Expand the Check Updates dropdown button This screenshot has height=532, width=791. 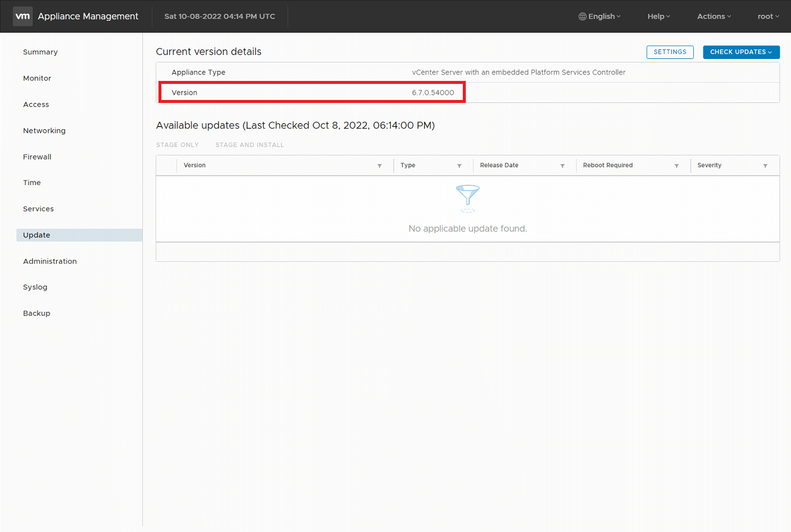point(741,52)
